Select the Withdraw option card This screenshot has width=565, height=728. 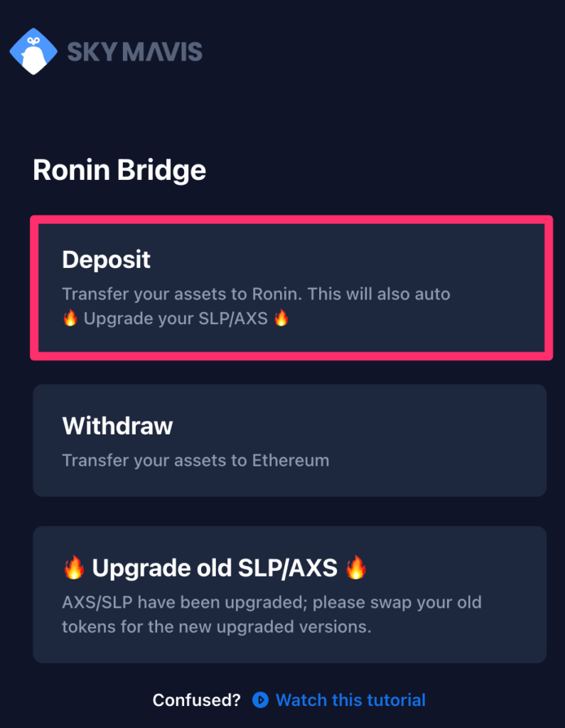[x=290, y=440]
